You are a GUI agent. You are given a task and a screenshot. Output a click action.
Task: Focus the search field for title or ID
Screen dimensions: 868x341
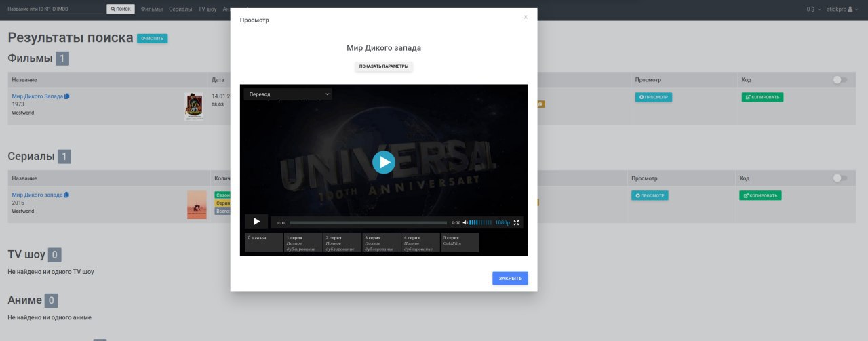(x=55, y=9)
